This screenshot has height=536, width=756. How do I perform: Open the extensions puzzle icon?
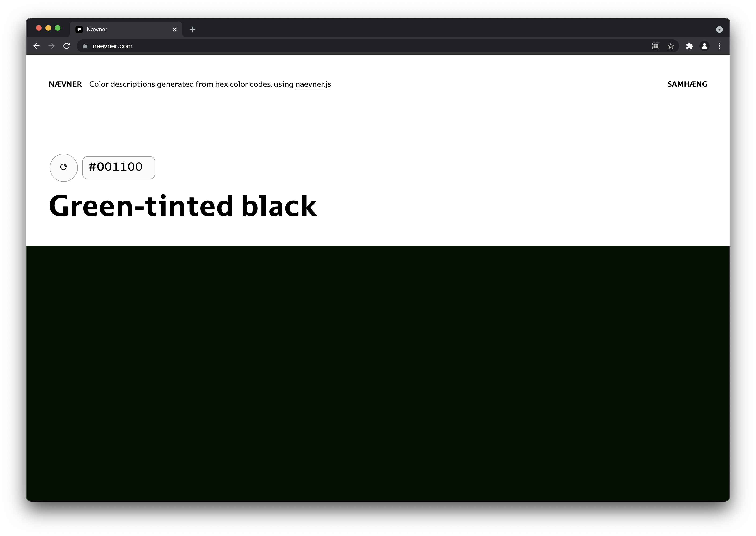click(x=689, y=46)
